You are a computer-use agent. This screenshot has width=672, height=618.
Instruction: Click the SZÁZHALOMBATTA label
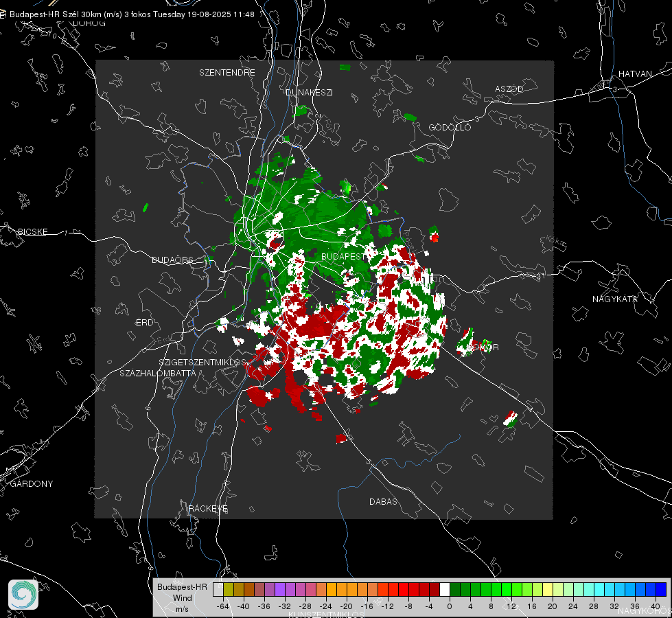[x=158, y=373]
